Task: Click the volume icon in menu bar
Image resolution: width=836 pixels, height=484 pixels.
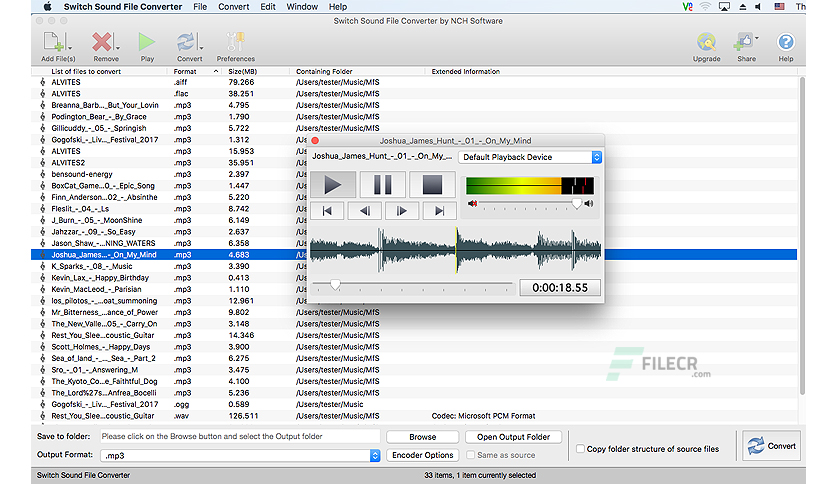Action: point(758,6)
